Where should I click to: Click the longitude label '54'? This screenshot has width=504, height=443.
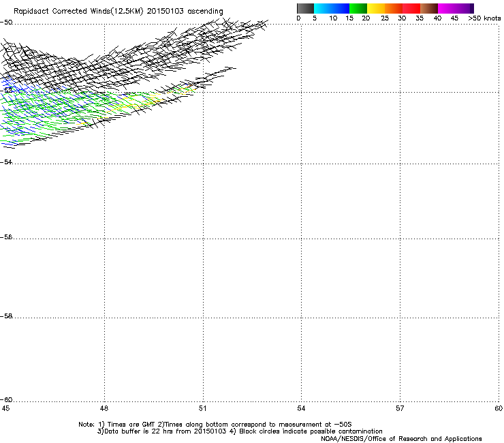301,408
